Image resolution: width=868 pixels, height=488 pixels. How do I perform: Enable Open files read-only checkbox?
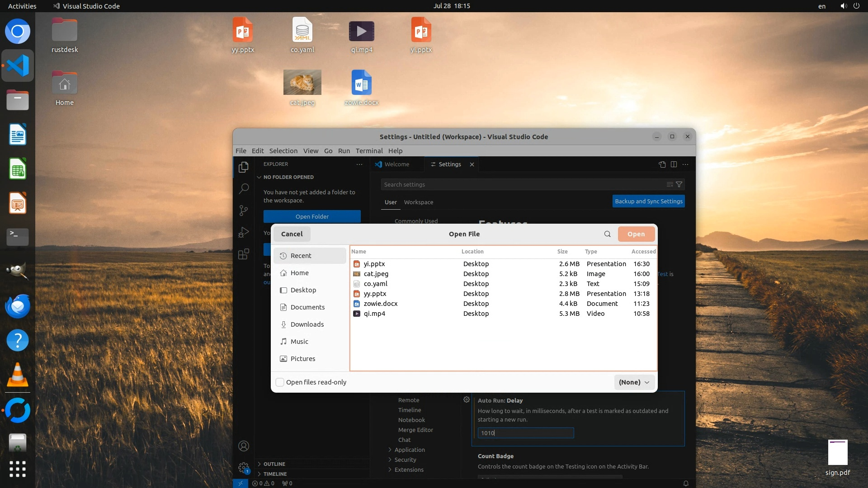(x=280, y=382)
